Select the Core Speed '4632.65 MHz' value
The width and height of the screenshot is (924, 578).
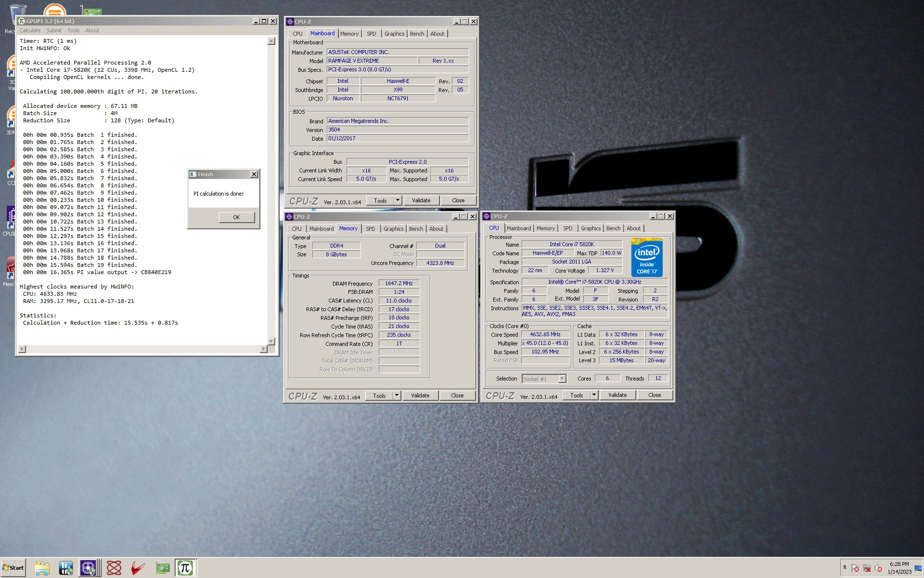pos(545,334)
